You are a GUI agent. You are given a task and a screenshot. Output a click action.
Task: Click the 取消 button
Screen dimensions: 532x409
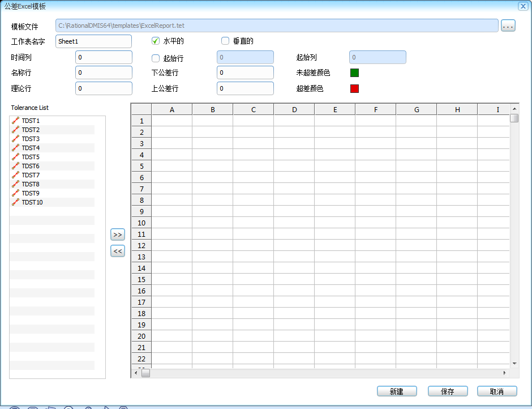pos(496,391)
